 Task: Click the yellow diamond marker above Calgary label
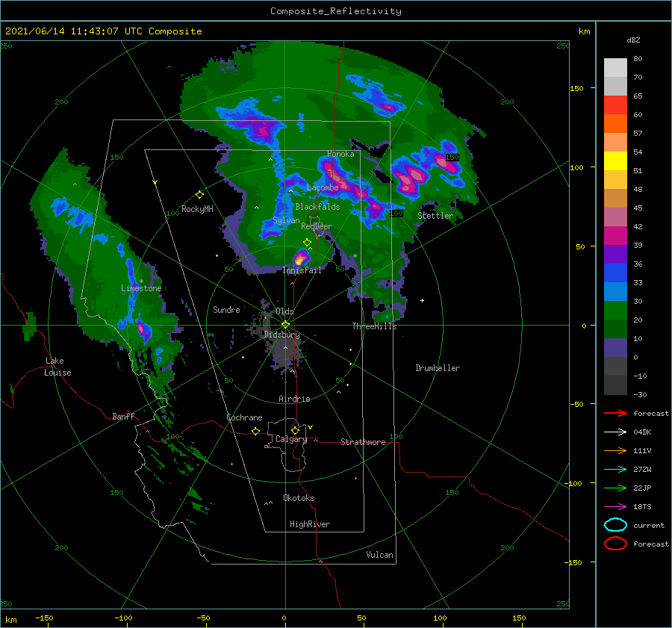pyautogui.click(x=295, y=430)
